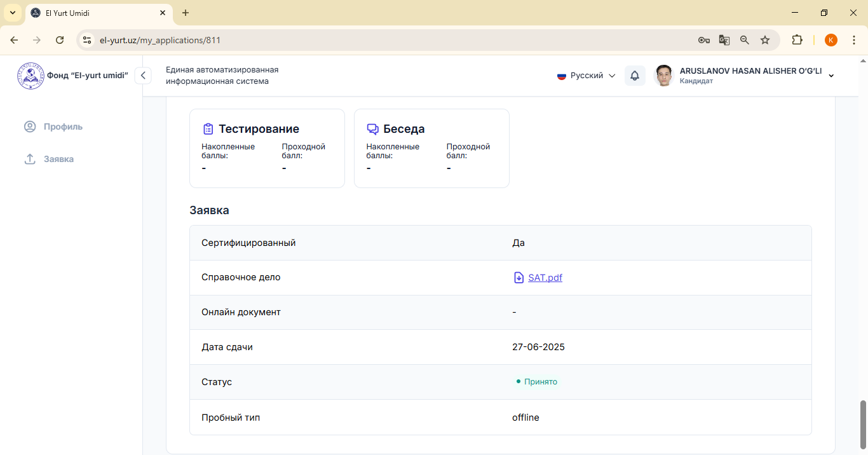868x455 pixels.
Task: Open the Chrome three-dot menu
Action: [854, 40]
